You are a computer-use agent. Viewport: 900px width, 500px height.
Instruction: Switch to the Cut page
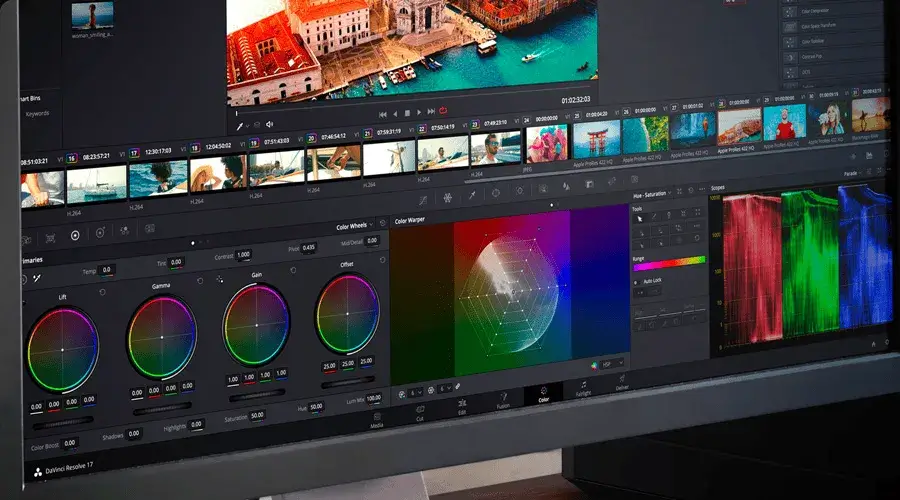point(420,413)
